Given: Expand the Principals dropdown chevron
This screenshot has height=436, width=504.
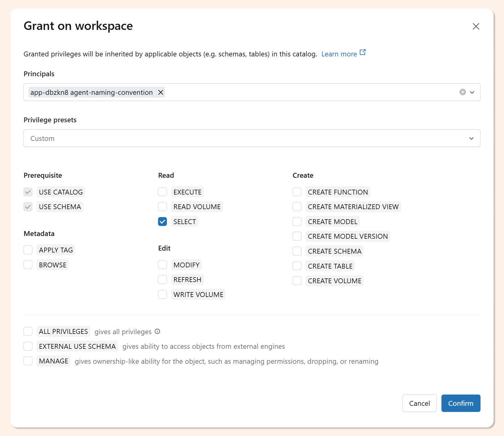Looking at the screenshot, I should coord(472,92).
